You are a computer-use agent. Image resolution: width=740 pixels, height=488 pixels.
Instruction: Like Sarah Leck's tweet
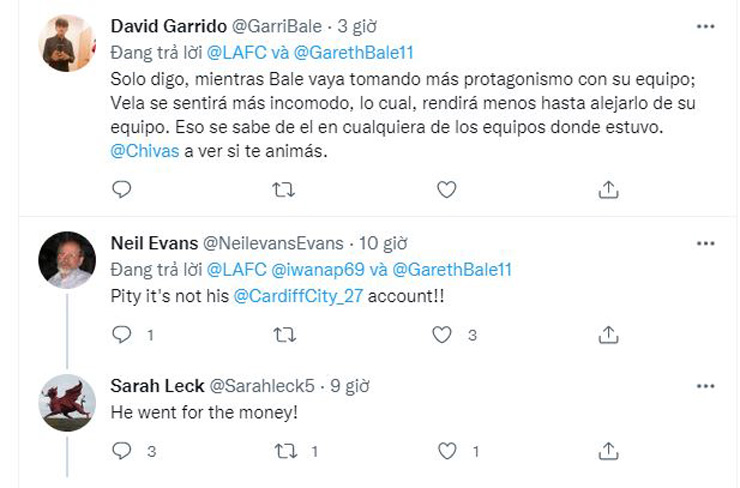(447, 451)
